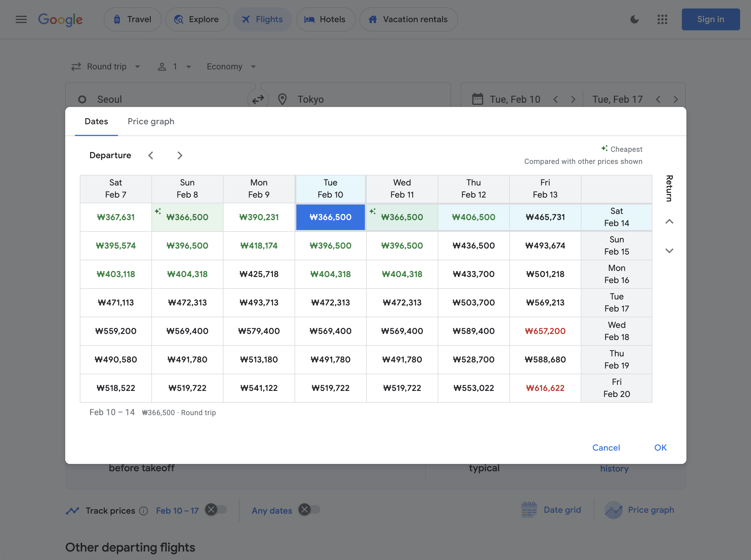Go to the Explore section
This screenshot has width=751, height=560.
point(197,19)
